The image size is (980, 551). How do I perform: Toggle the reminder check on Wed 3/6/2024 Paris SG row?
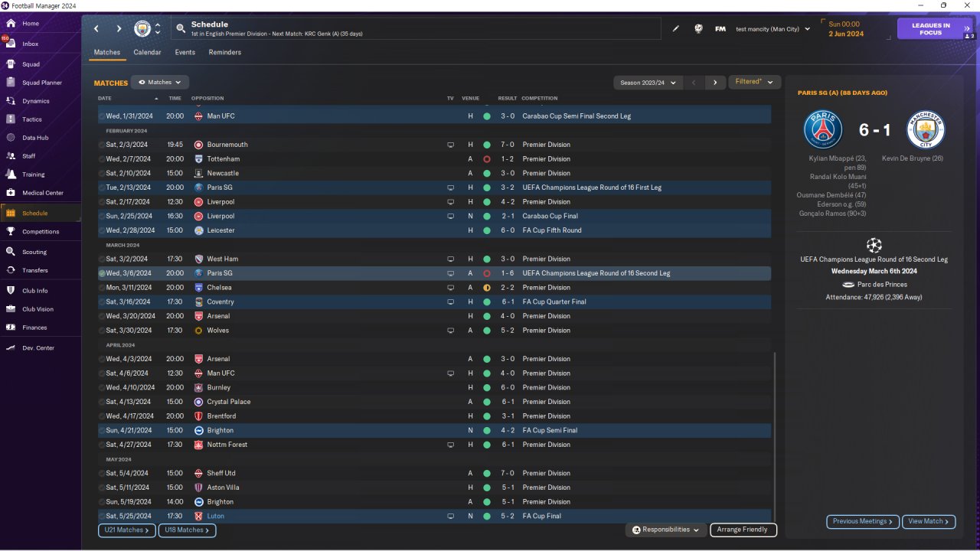click(x=102, y=273)
